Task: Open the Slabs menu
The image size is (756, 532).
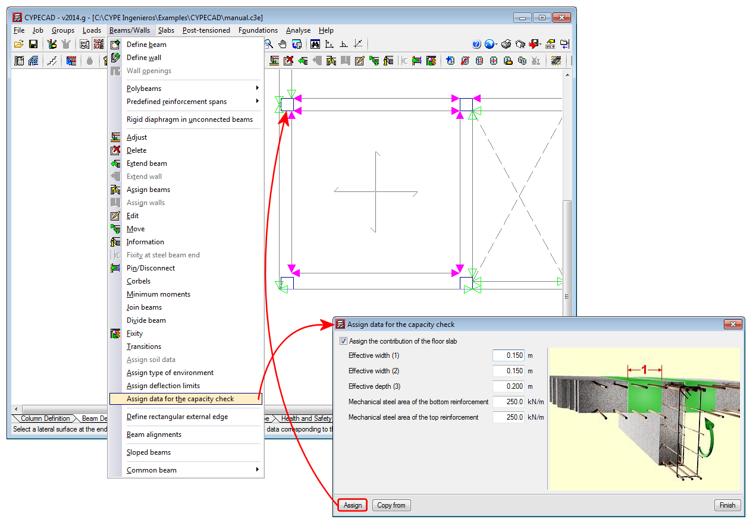Action: 166,30
